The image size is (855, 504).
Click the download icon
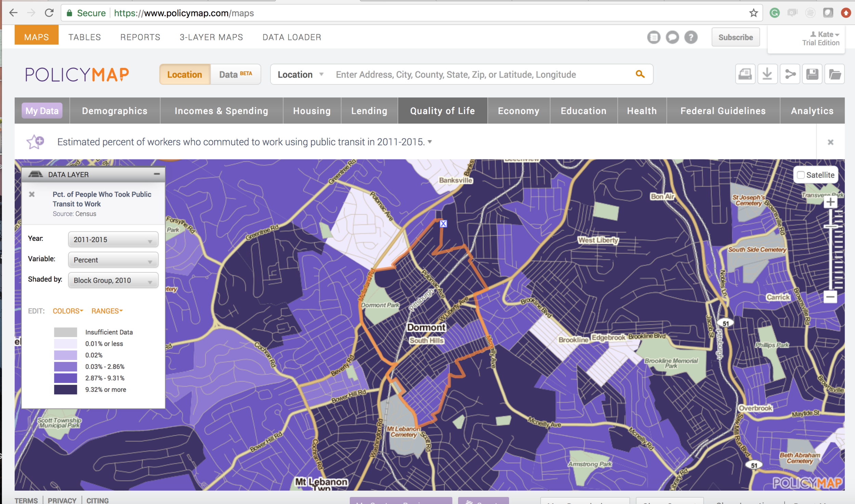[x=767, y=74]
